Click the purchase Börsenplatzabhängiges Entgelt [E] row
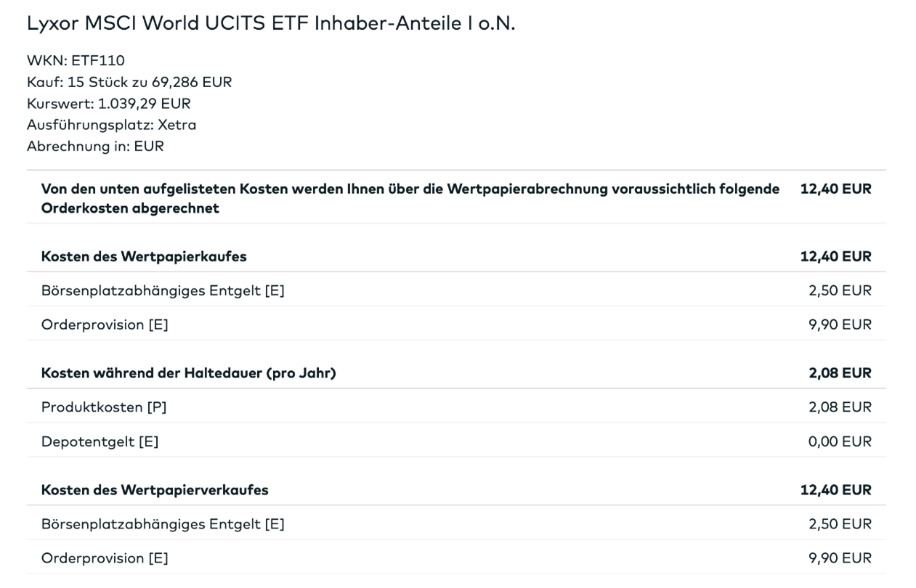Image resolution: width=916 pixels, height=588 pixels. coord(456,290)
